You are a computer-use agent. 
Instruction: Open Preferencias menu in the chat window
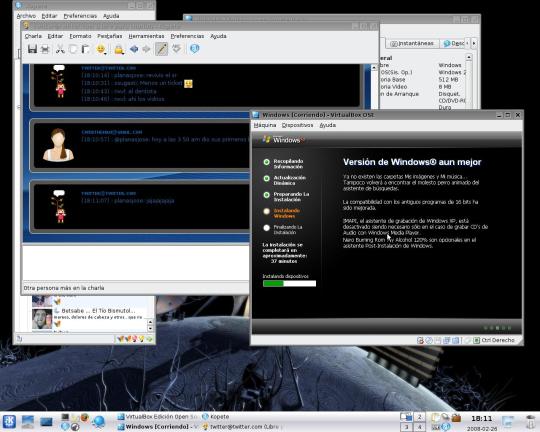click(187, 36)
